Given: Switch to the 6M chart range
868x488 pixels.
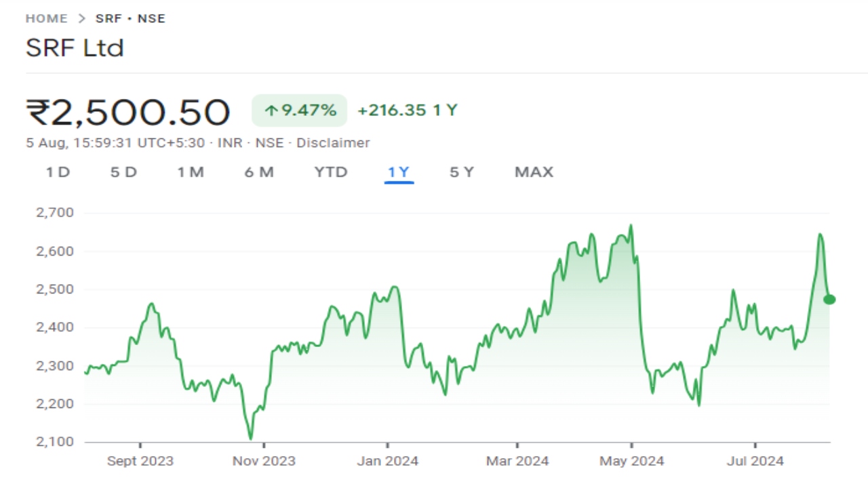Looking at the screenshot, I should pos(259,172).
